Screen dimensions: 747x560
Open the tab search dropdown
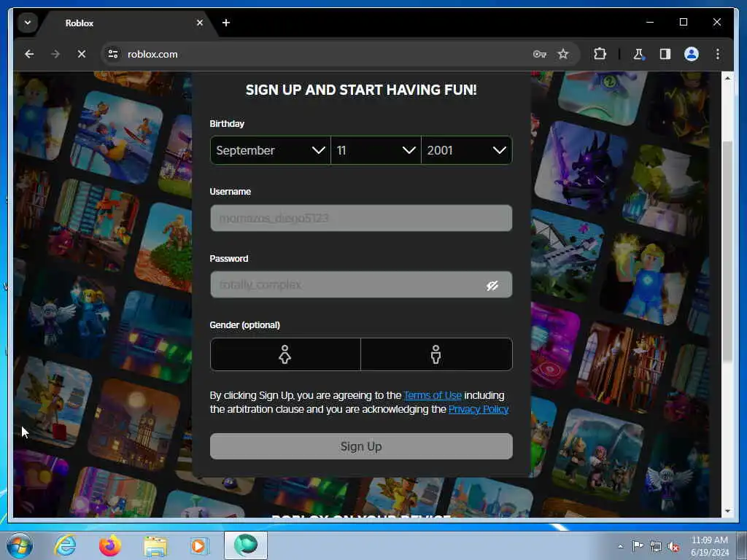[28, 23]
